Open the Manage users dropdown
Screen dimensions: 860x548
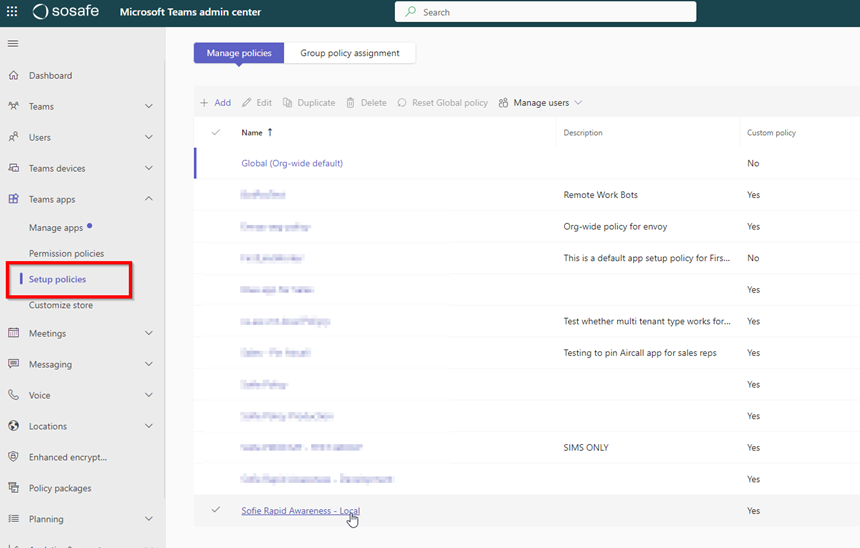[x=540, y=103]
